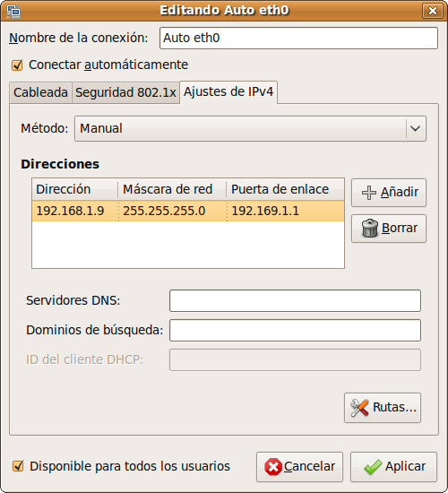This screenshot has width=448, height=493.
Task: Click the tools icon on Rutas button
Action: (359, 408)
